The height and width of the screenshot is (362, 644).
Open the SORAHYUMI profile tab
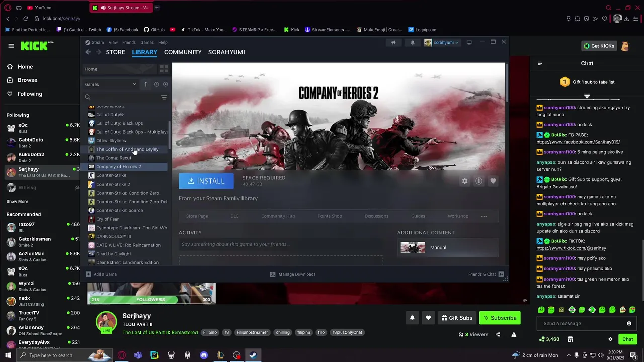(226, 52)
